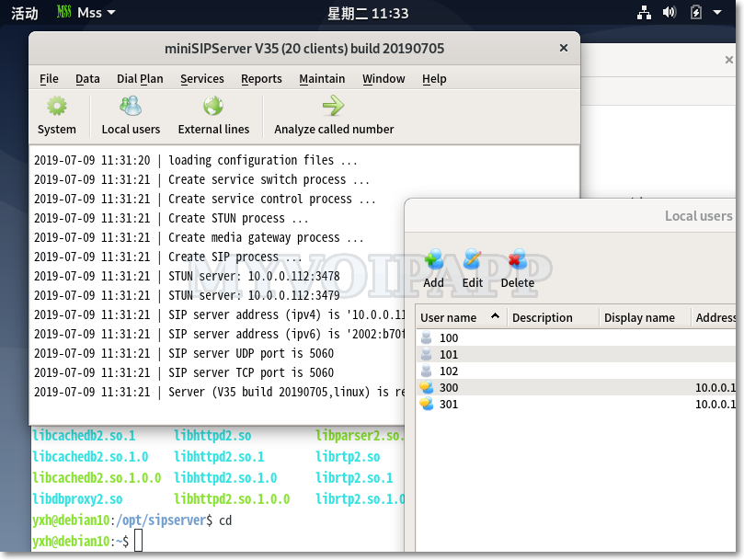
Task: Click the terminal command prompt cursor
Action: coord(138,541)
